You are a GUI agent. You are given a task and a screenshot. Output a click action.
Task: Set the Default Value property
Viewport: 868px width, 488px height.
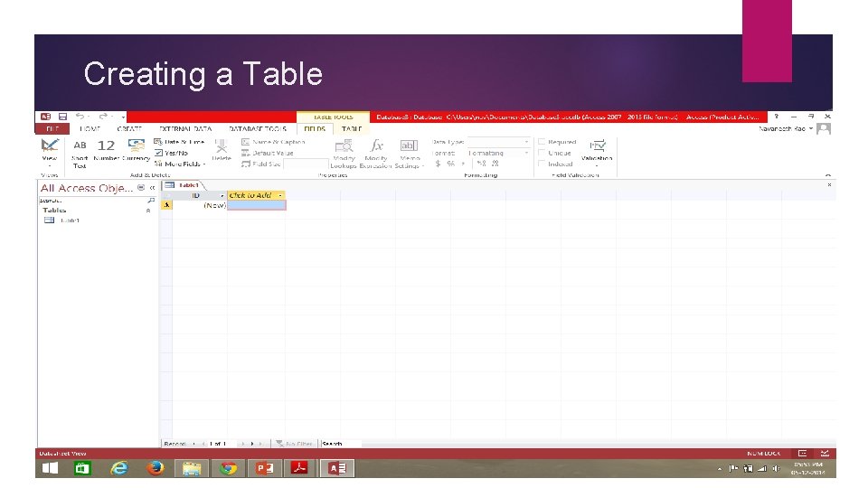268,153
